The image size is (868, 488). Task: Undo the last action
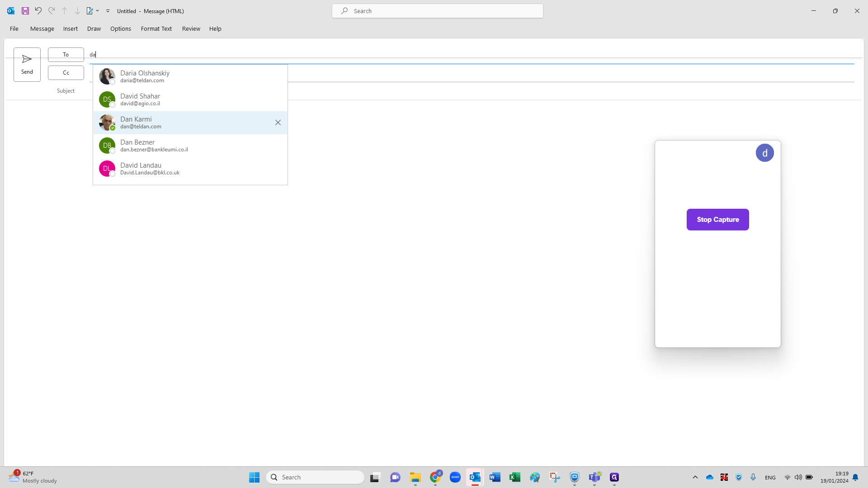[38, 11]
